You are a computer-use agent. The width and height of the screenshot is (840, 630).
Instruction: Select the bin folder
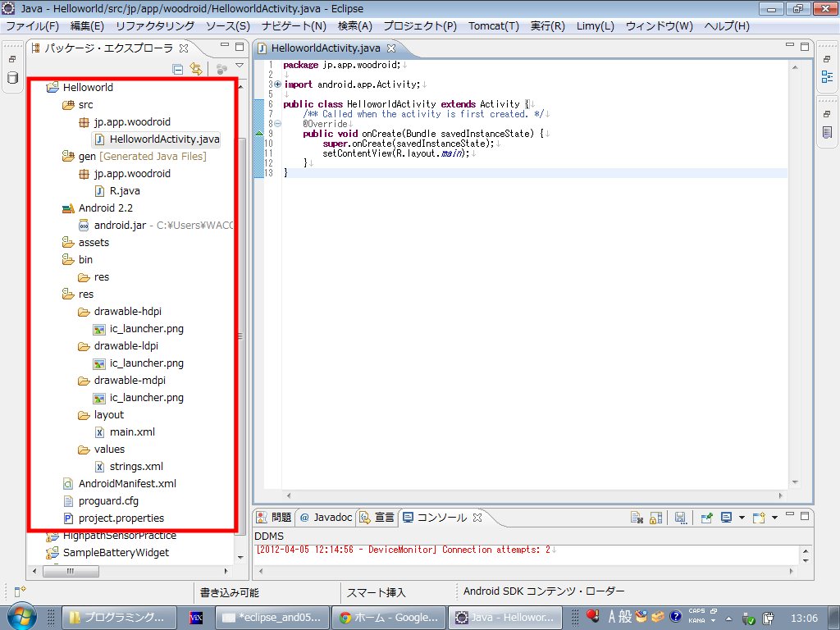78,260
